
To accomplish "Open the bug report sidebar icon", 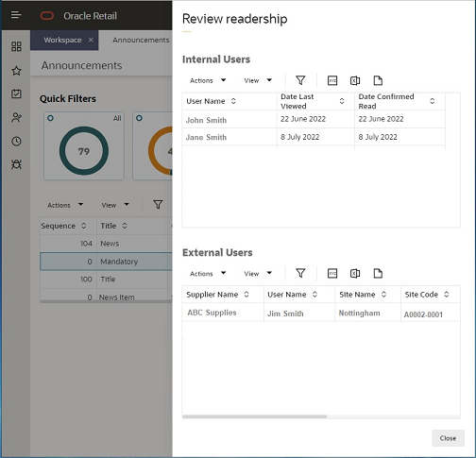I will tap(16, 164).
